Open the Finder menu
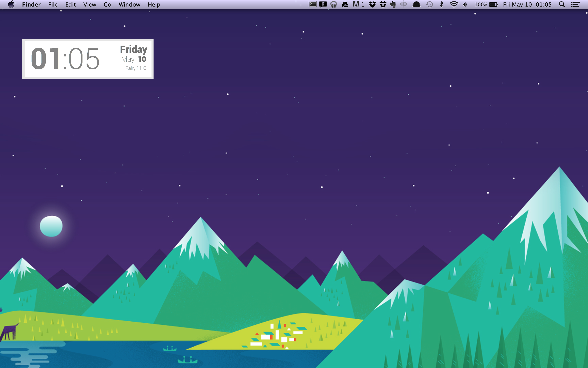 click(31, 4)
